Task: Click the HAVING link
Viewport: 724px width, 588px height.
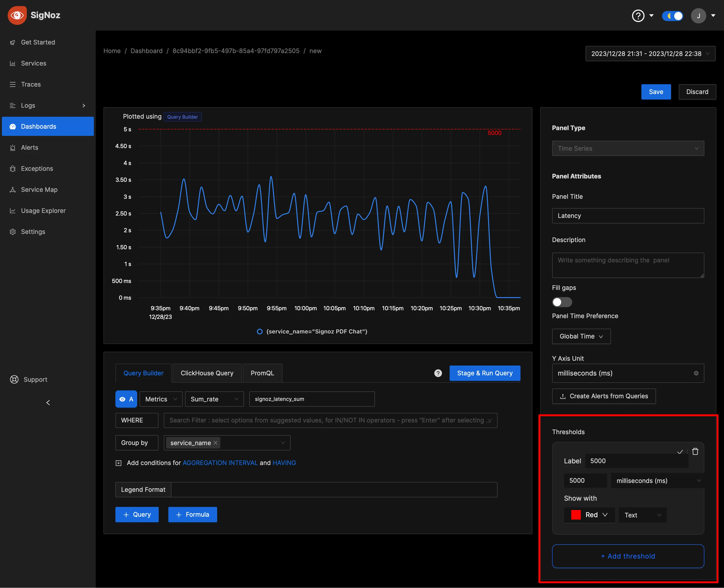Action: 284,463
